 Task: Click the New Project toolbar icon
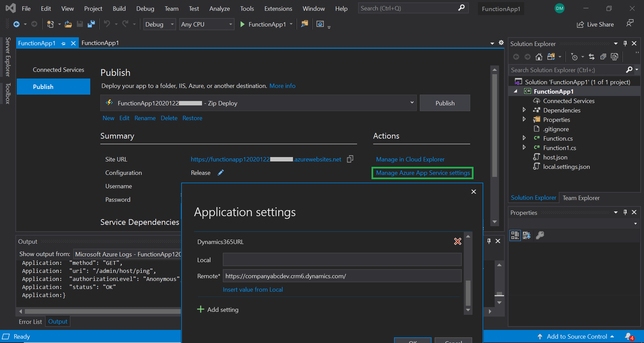click(50, 24)
